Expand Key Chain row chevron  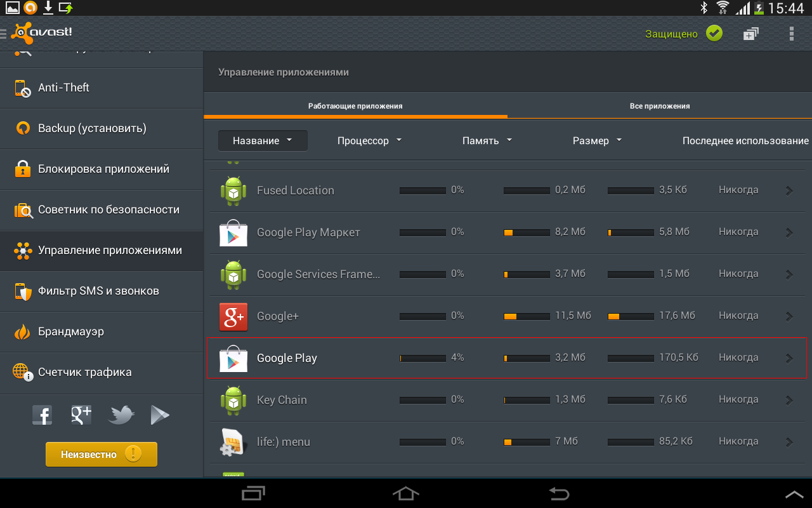click(x=790, y=400)
